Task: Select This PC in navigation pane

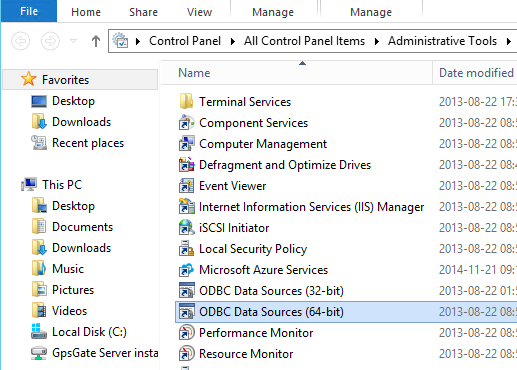Action: pyautogui.click(x=62, y=185)
